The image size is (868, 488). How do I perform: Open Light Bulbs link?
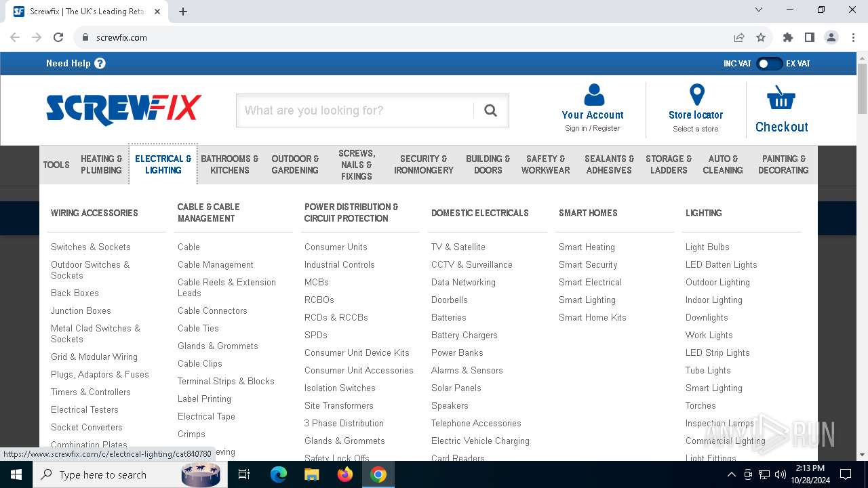pos(707,247)
